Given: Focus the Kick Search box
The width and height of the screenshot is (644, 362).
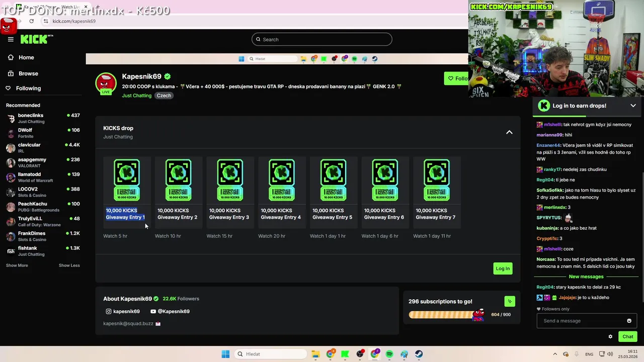Looking at the screenshot, I should pos(322,39).
